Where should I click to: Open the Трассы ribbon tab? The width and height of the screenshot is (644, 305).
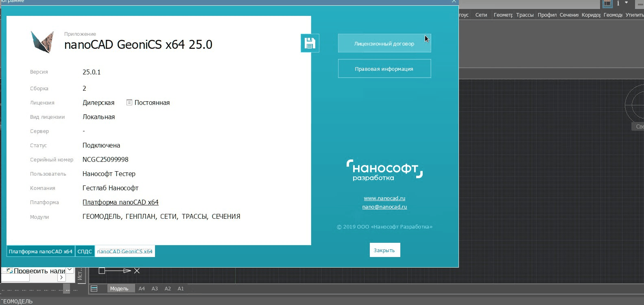524,15
